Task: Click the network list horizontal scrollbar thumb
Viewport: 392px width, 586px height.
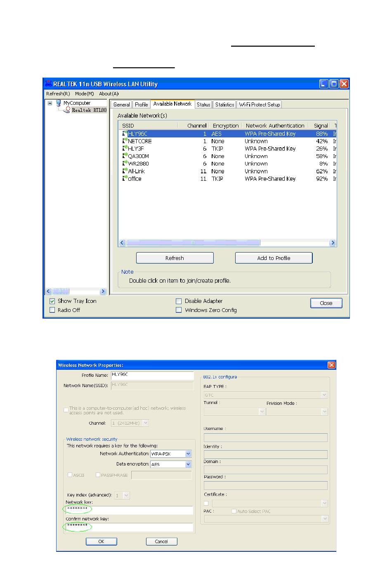Action: (x=193, y=243)
